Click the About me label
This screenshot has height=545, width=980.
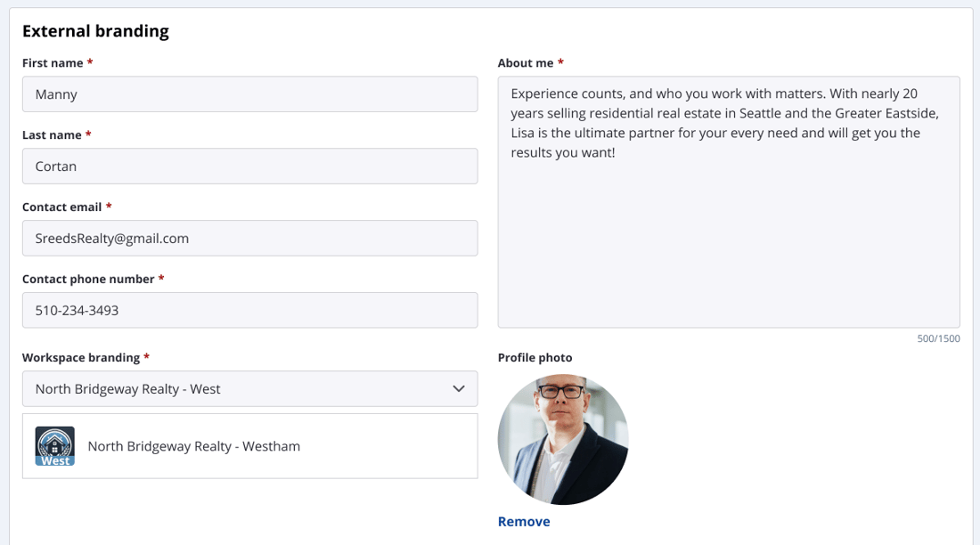(526, 63)
